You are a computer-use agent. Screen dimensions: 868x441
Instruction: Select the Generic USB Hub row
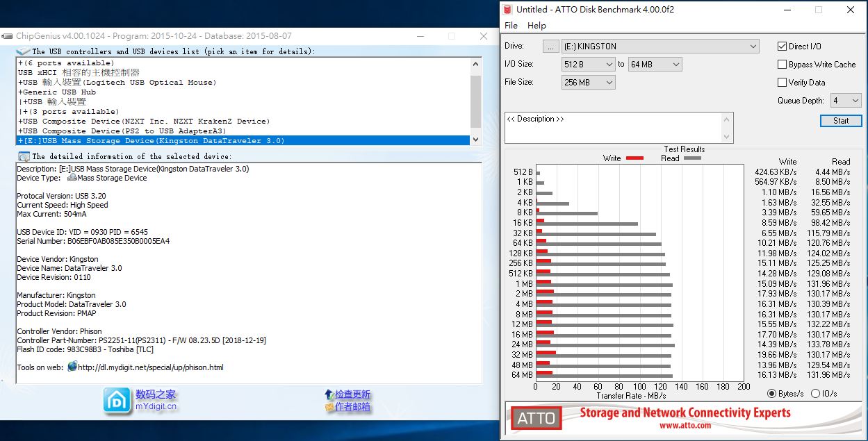tap(243, 92)
